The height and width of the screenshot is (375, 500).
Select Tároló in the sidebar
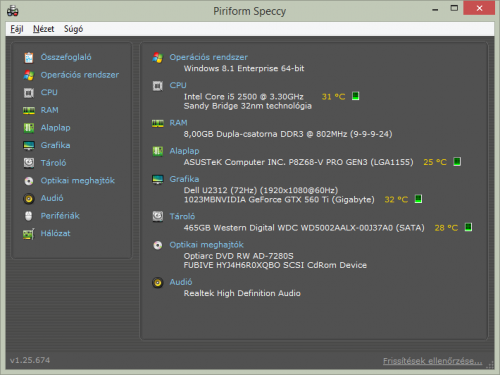tap(53, 163)
